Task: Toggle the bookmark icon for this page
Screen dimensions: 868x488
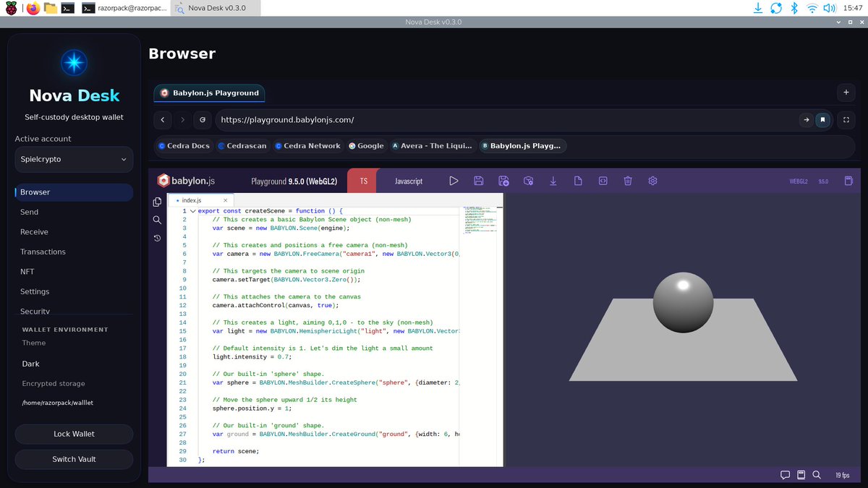Action: click(x=822, y=120)
